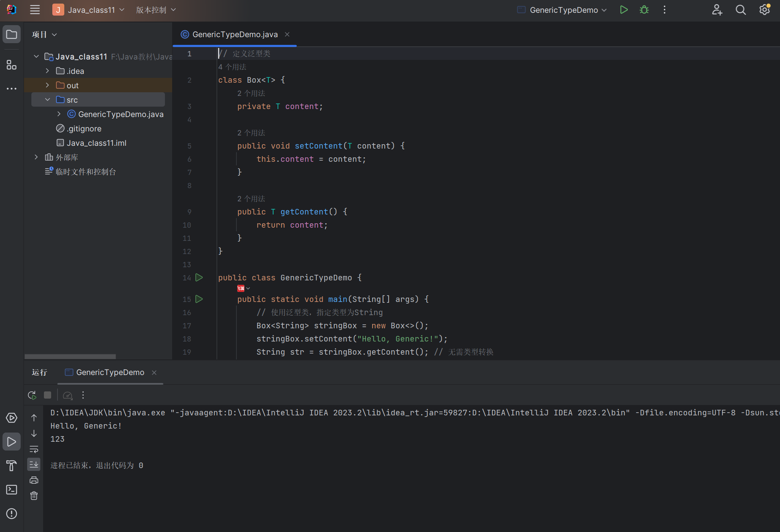Toggle soft-wrap in the console output
This screenshot has width=780, height=532.
click(34, 449)
